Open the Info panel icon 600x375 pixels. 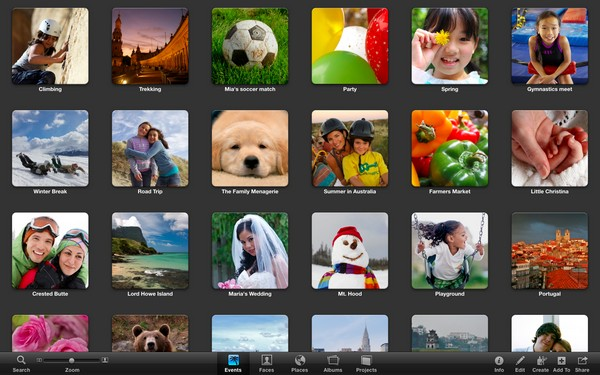pyautogui.click(x=499, y=360)
